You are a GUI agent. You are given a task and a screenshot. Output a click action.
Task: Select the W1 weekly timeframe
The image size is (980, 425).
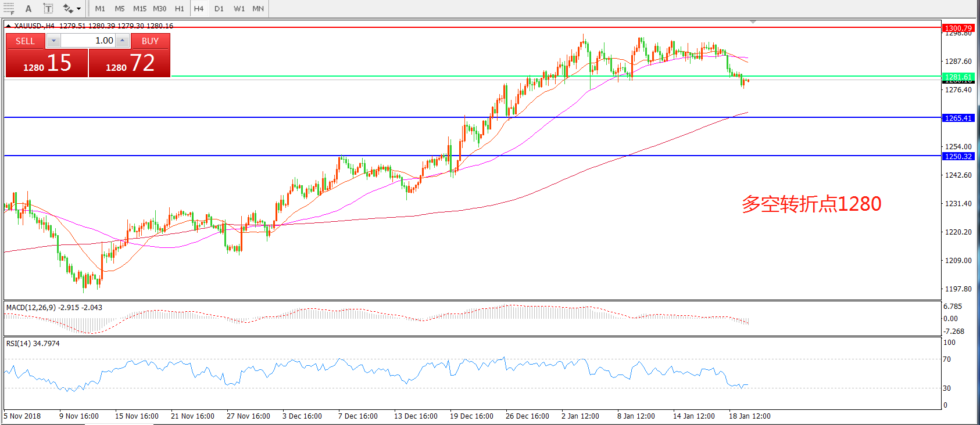[239, 9]
